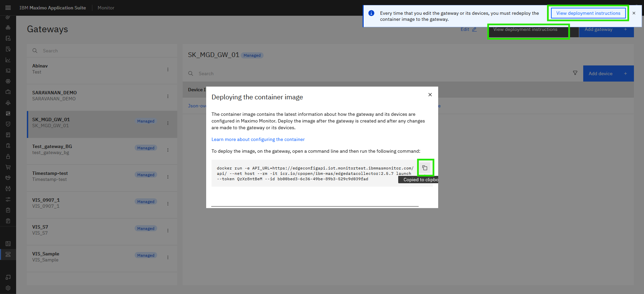Click the dashboard panel sidebar icon

(x=8, y=244)
